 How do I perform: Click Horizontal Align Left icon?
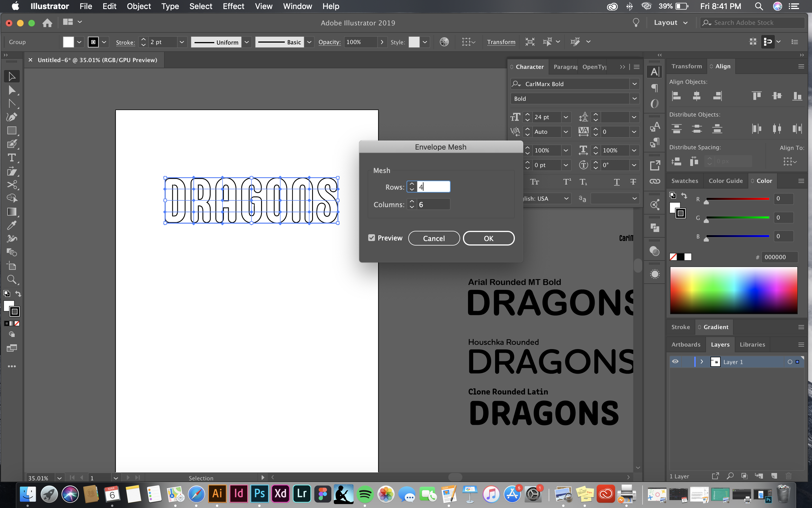676,96
